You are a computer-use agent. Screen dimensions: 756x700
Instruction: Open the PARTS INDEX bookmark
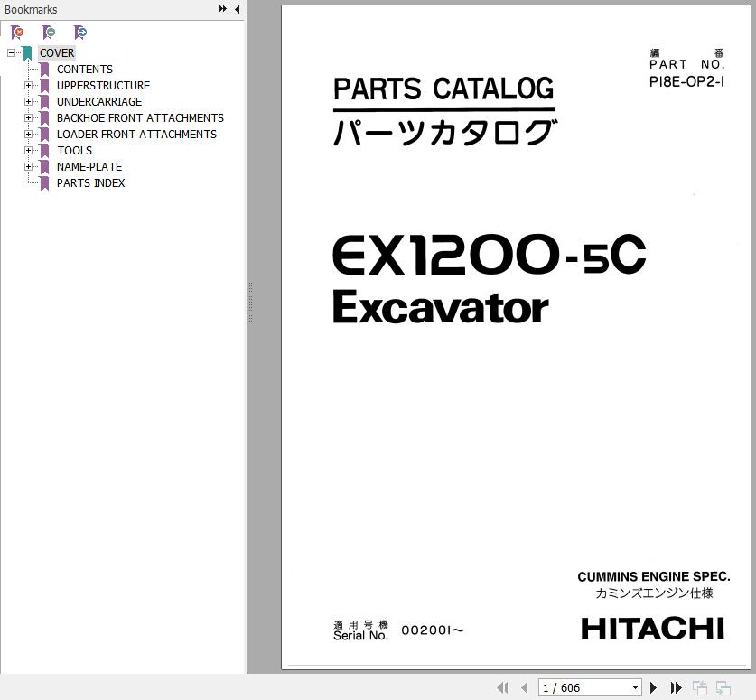point(90,183)
